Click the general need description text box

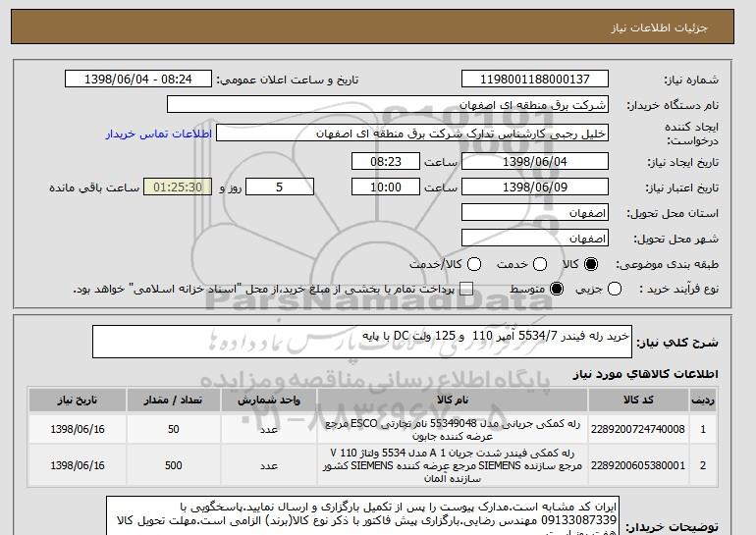pos(362,342)
